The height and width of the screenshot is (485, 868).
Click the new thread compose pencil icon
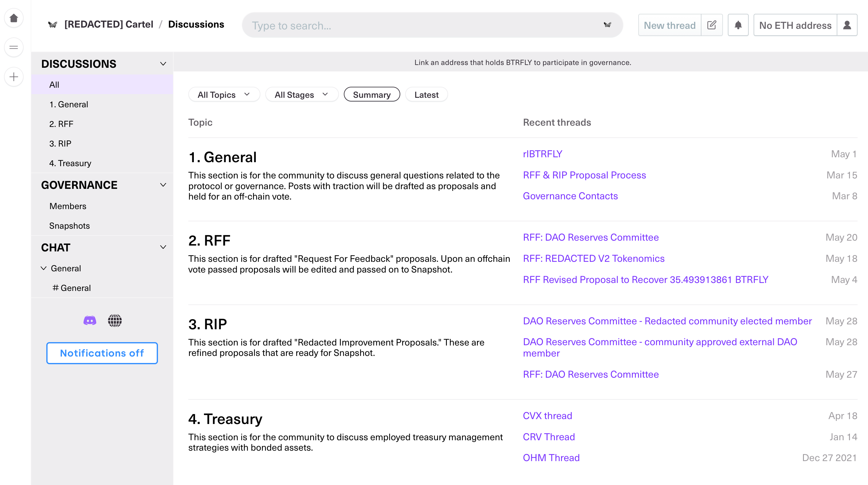click(x=711, y=25)
